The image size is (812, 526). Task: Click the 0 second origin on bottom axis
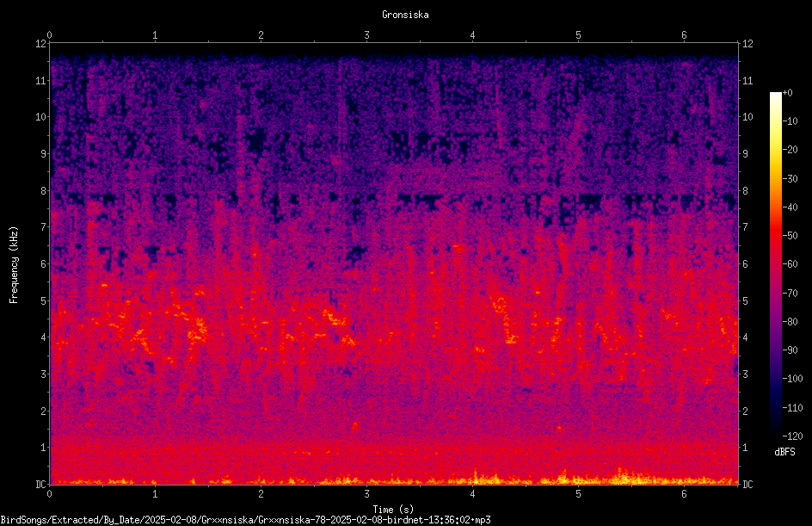tap(49, 494)
